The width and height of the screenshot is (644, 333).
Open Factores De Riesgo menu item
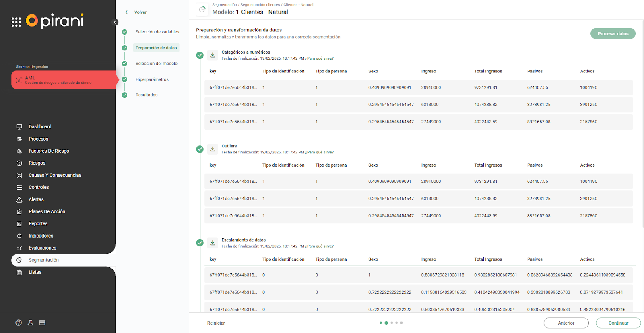coord(49,151)
